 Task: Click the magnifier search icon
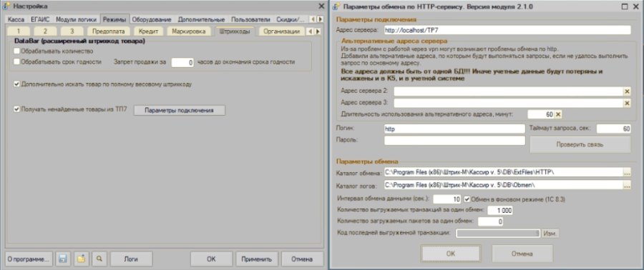click(x=99, y=259)
